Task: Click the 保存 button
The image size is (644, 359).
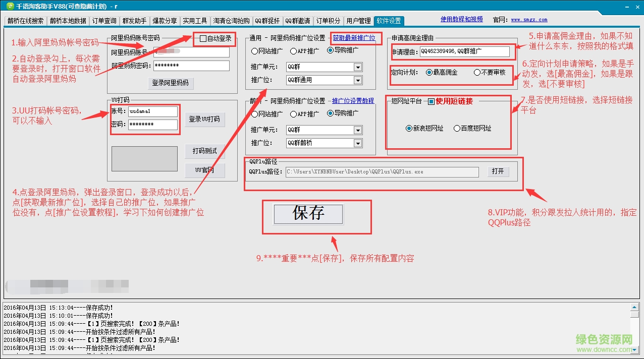Action: (x=308, y=214)
